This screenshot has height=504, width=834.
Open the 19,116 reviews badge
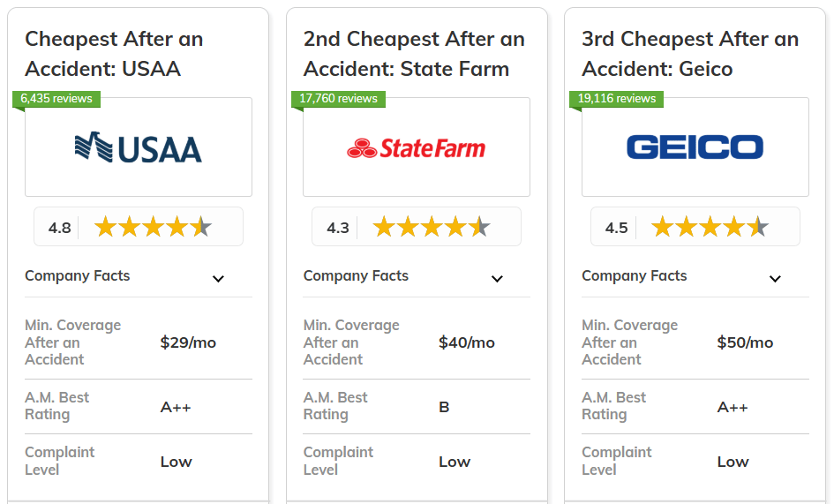(x=617, y=99)
